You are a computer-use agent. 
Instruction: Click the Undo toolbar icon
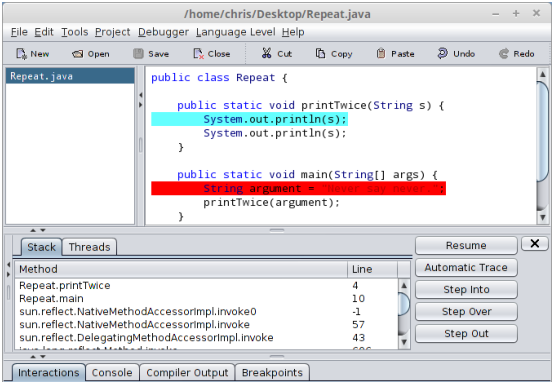tap(442, 53)
